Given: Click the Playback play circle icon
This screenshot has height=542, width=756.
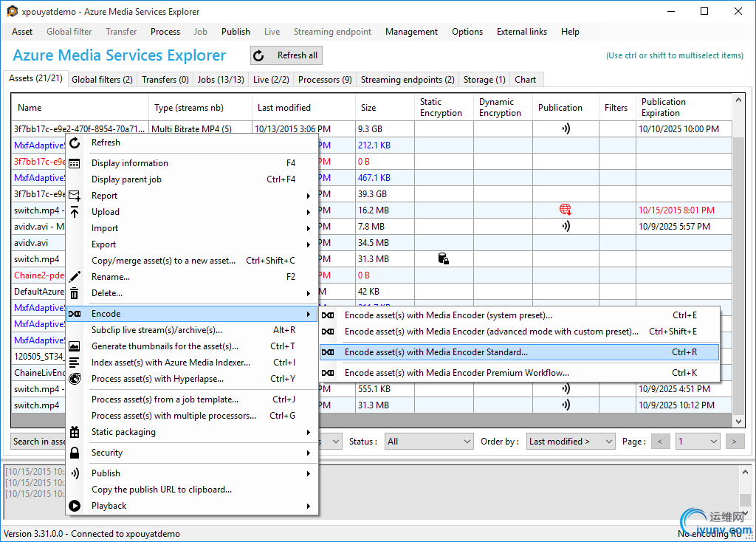Looking at the screenshot, I should [75, 506].
